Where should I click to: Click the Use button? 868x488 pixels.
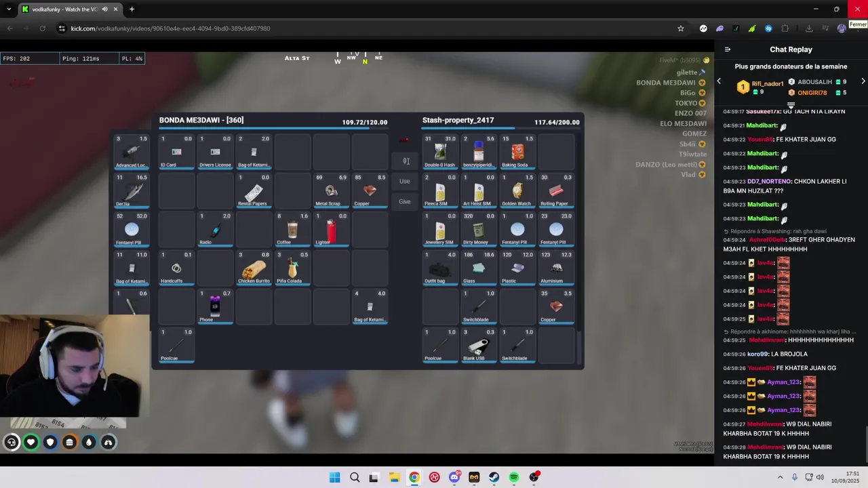(x=405, y=181)
